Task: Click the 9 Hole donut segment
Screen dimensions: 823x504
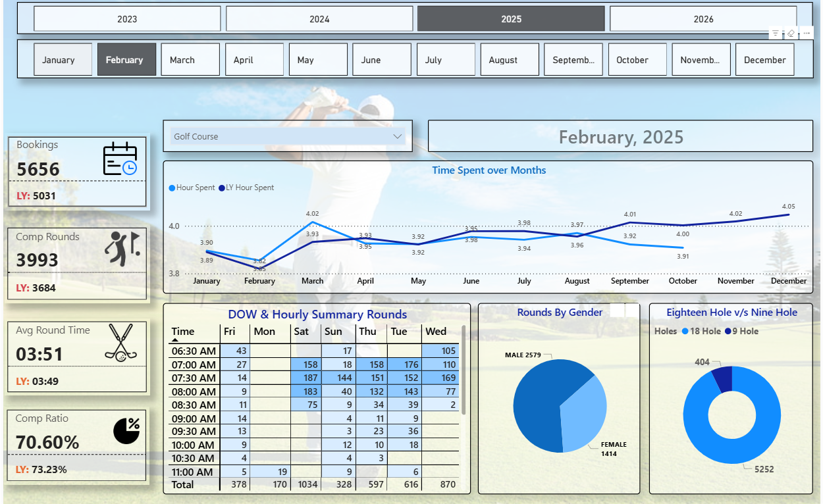Action: (723, 379)
